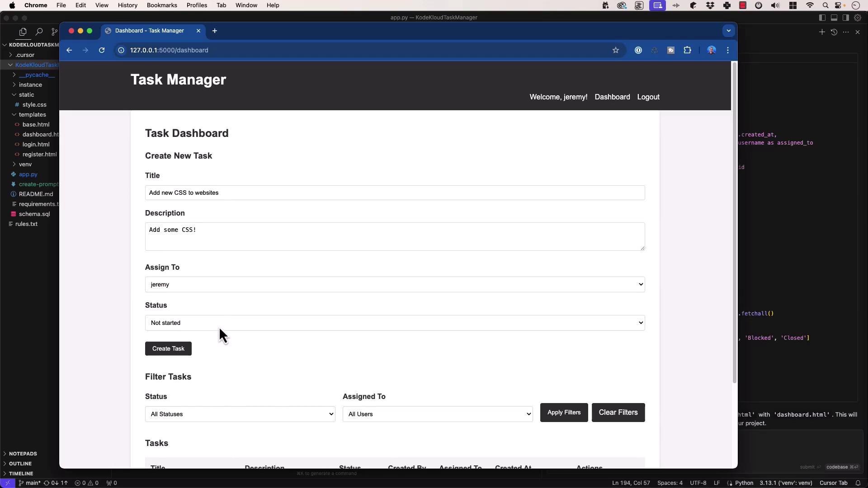The width and height of the screenshot is (868, 488).
Task: Click Create Task button
Action: 168,348
